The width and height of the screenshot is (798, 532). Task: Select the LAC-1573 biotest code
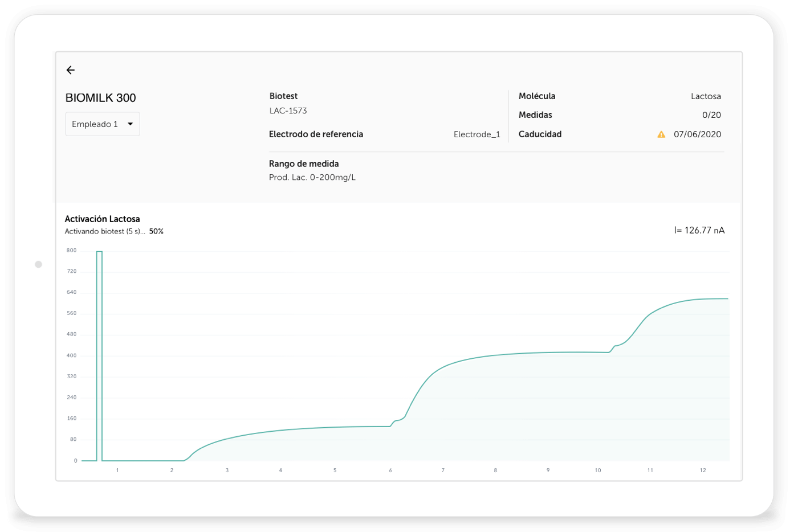tap(288, 111)
